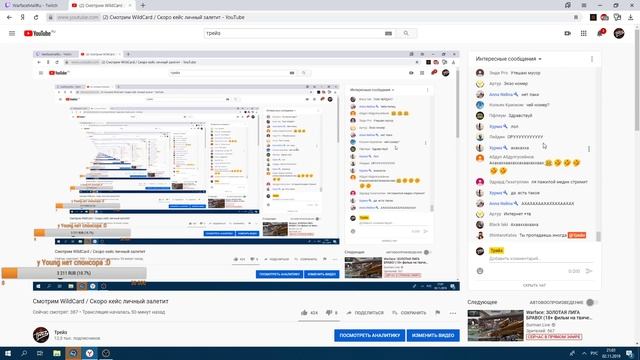640x360 pixels.
Task: Click the 'ПОСМОТРЕТЬ АНАЛИТИКУ' button
Action: click(369, 336)
